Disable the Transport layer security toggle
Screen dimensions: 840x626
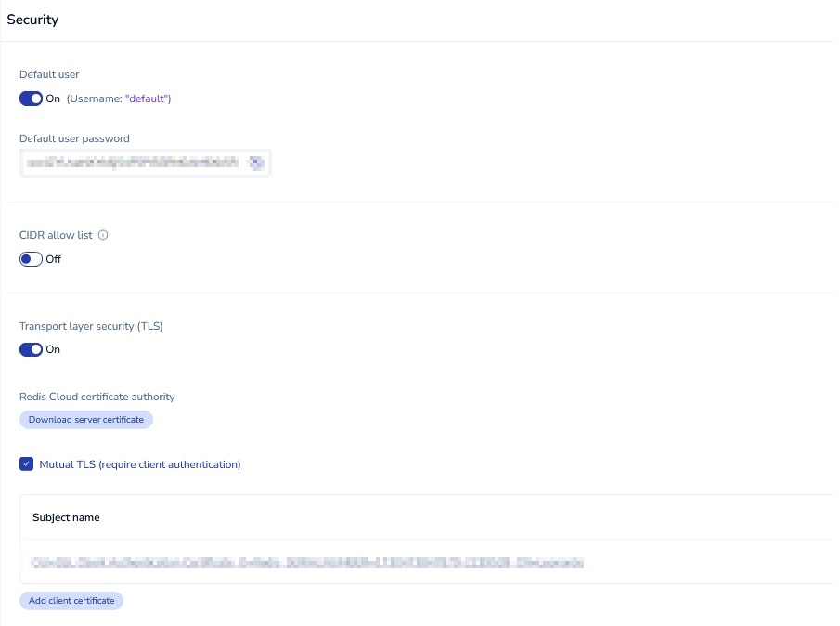click(31, 349)
